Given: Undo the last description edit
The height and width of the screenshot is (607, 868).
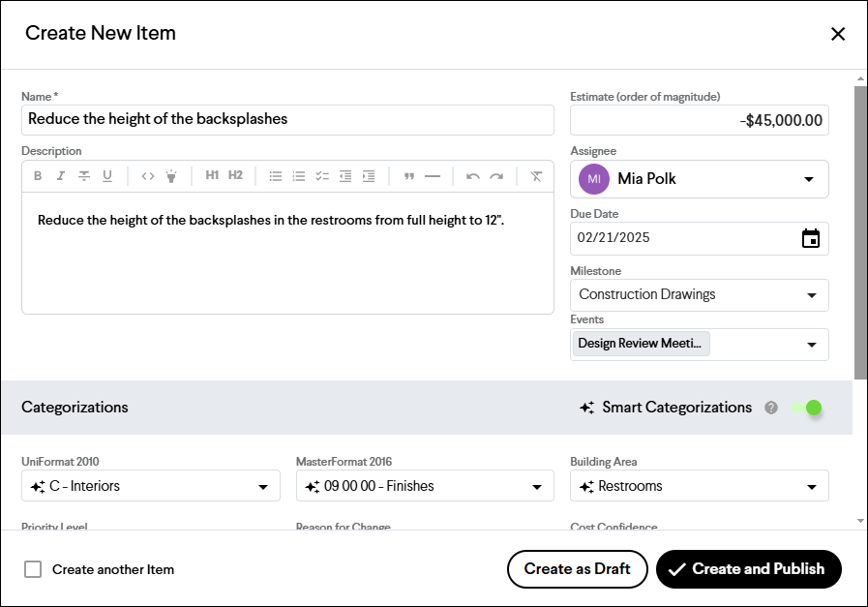Looking at the screenshot, I should click(473, 176).
